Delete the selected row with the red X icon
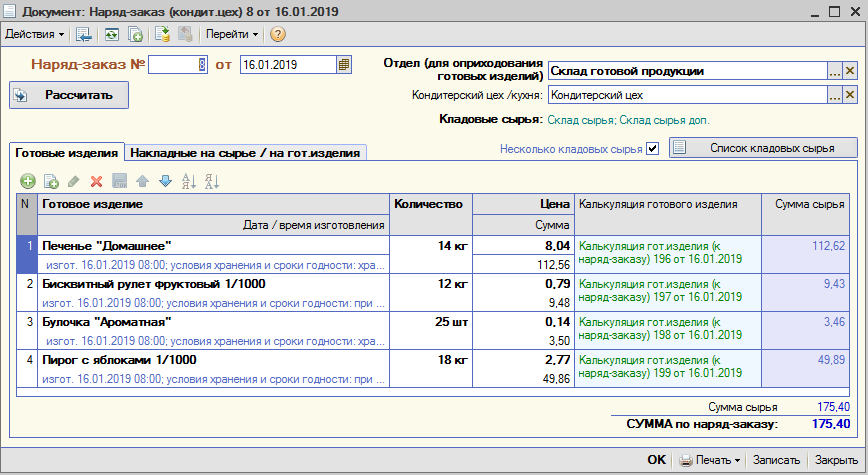The width and height of the screenshot is (868, 475). (96, 181)
